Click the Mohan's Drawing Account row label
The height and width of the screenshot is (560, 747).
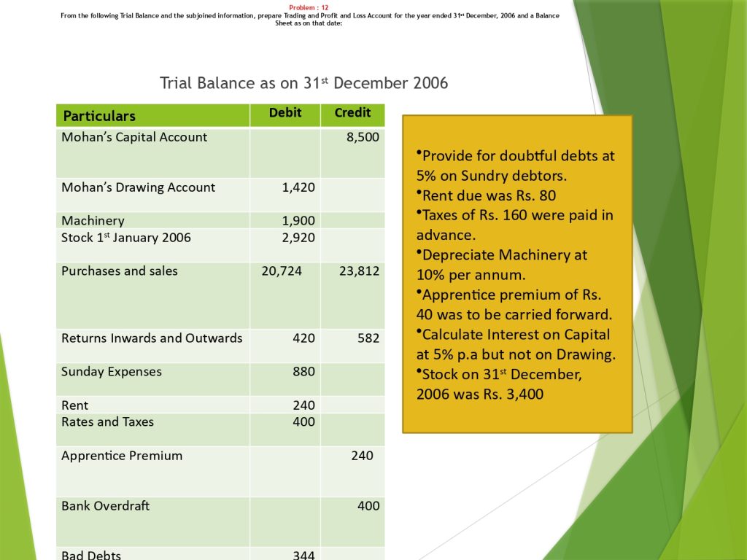(x=138, y=187)
